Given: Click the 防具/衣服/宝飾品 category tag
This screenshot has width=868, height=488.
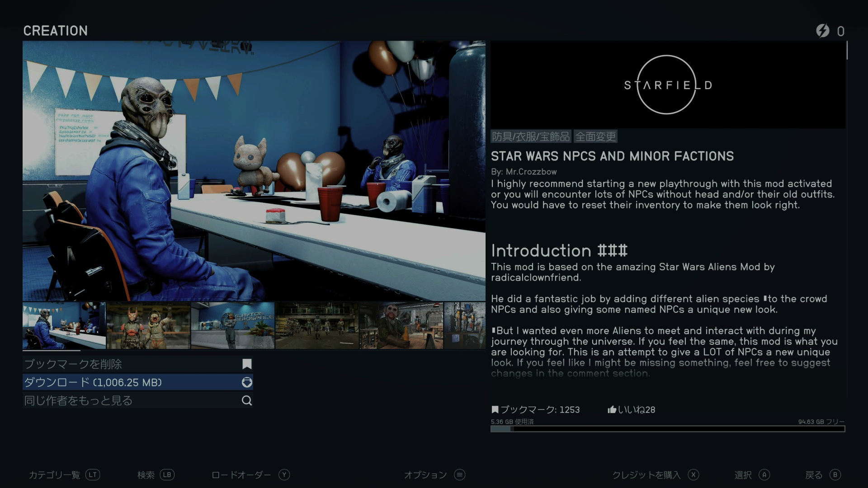Looking at the screenshot, I should [x=531, y=136].
